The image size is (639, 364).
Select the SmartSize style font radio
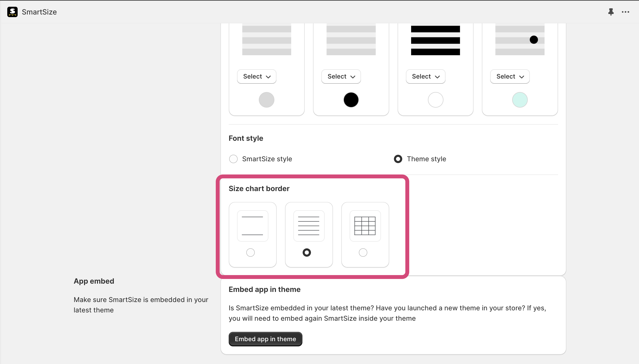coord(233,159)
